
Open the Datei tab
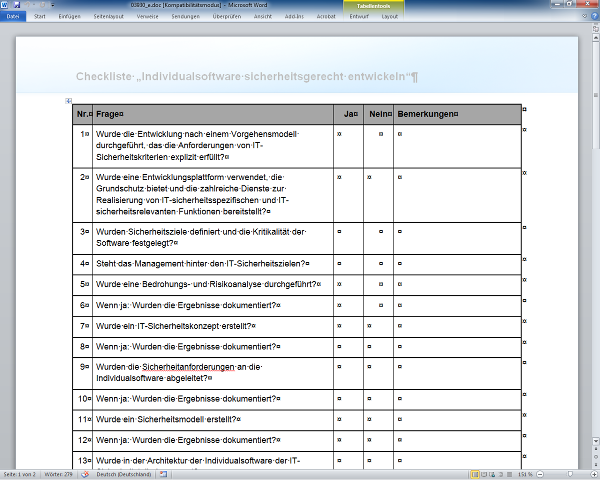pyautogui.click(x=12, y=17)
